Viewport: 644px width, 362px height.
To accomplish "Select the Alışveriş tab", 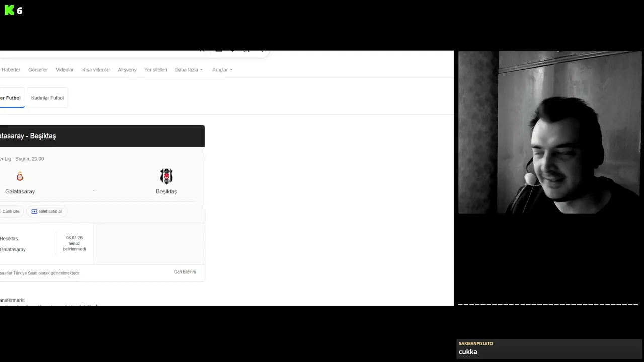I will click(x=127, y=70).
